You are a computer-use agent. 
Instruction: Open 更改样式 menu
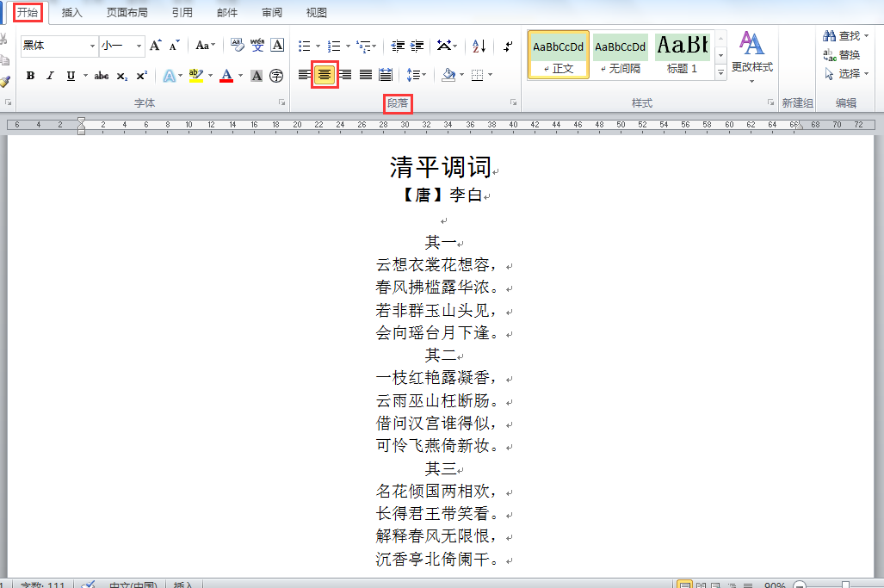coord(752,57)
